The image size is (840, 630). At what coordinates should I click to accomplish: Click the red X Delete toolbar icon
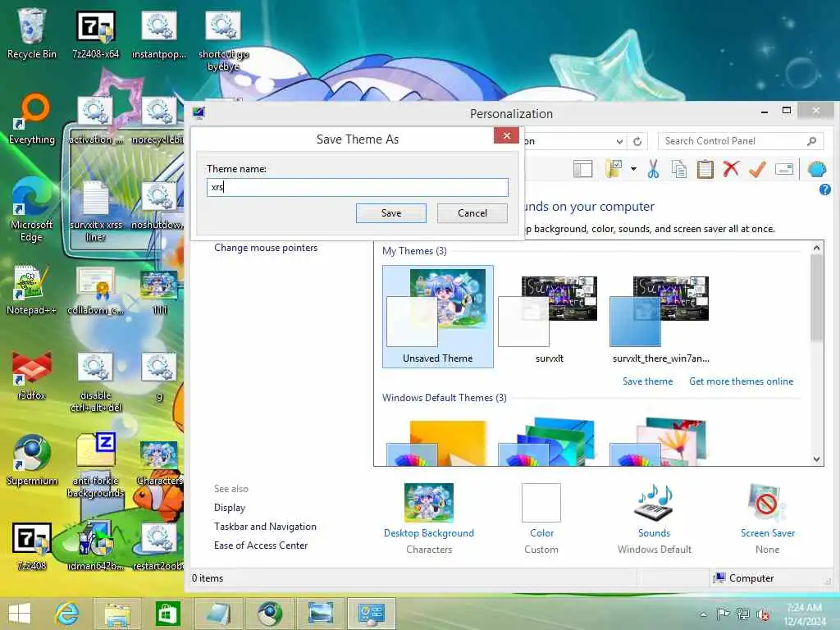pos(731,169)
